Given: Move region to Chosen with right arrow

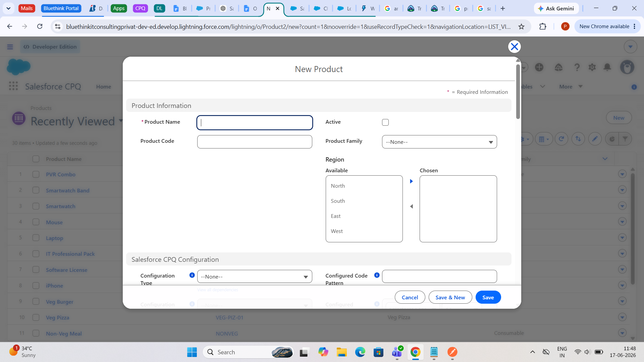Looking at the screenshot, I should point(411,181).
